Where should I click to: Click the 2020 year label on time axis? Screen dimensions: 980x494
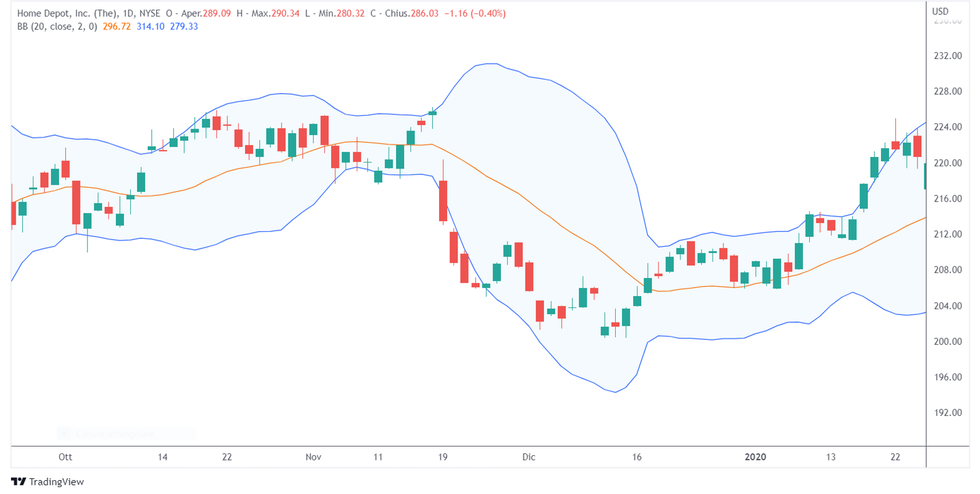coord(755,457)
